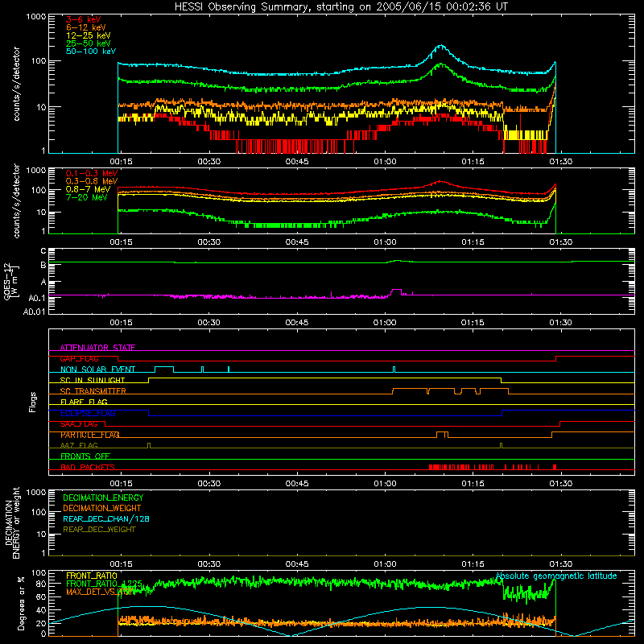The image size is (644, 644).
Task: Click 00:45 time tick under MeV panel
Action: click(x=297, y=242)
